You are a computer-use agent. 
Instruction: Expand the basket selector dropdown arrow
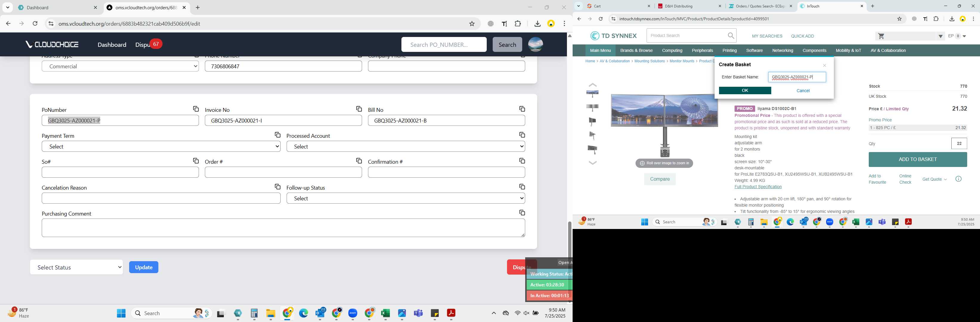940,36
